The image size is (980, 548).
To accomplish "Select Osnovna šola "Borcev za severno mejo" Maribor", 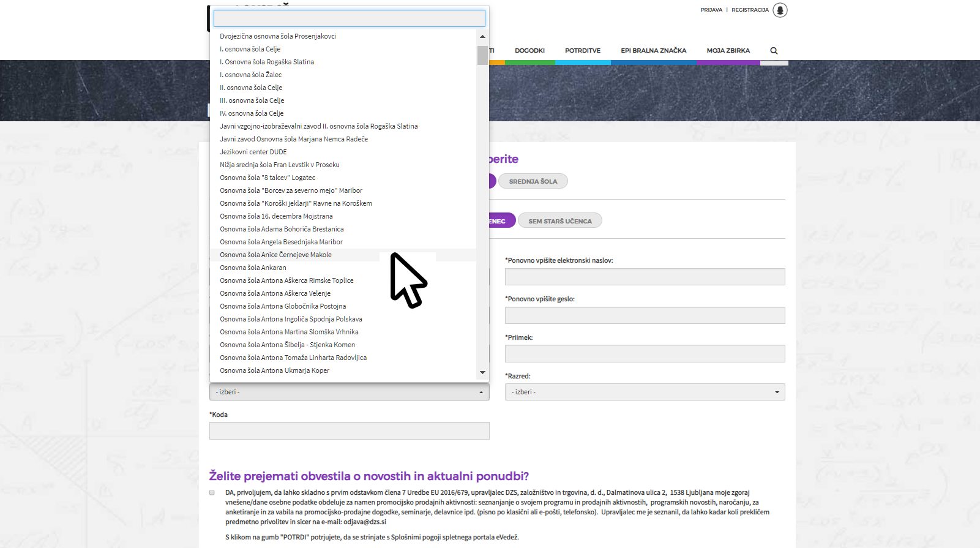I will (343, 190).
